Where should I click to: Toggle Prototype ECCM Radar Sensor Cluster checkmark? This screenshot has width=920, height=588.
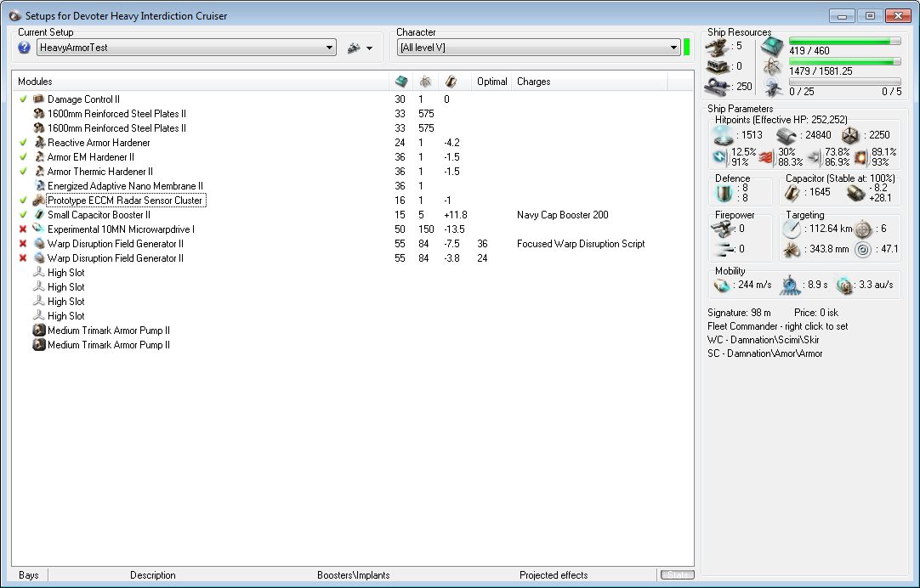point(23,201)
